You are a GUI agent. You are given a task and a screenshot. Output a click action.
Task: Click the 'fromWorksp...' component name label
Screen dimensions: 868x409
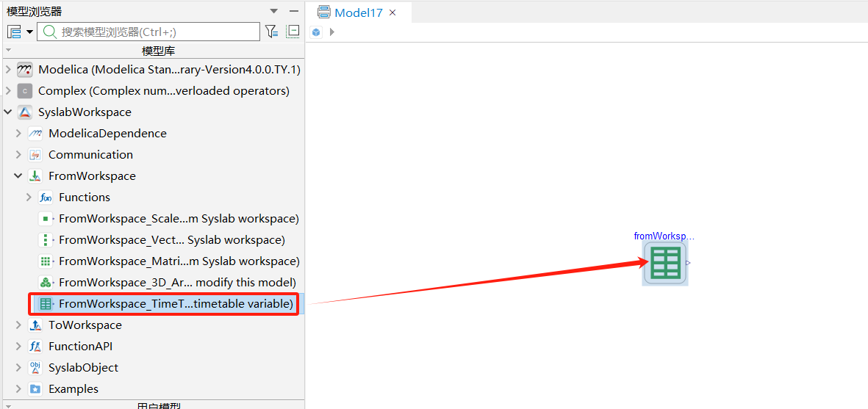tap(664, 236)
